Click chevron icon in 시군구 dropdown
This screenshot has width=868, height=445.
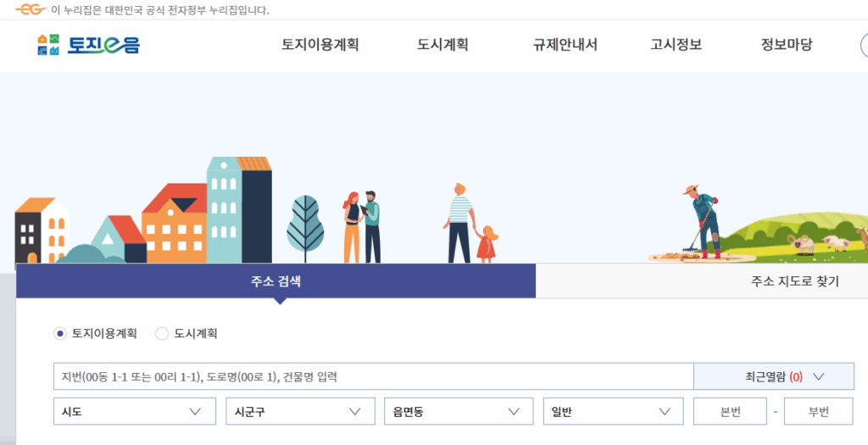pos(355,411)
